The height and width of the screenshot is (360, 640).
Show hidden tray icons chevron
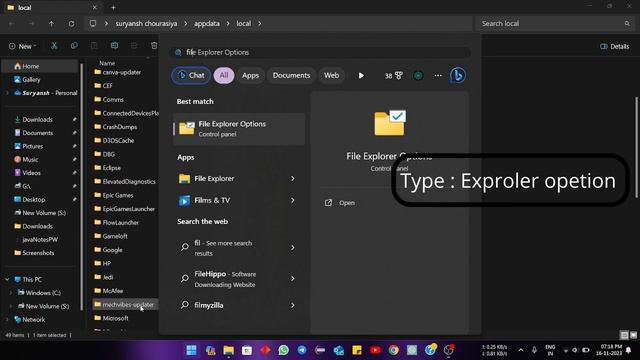(521, 350)
